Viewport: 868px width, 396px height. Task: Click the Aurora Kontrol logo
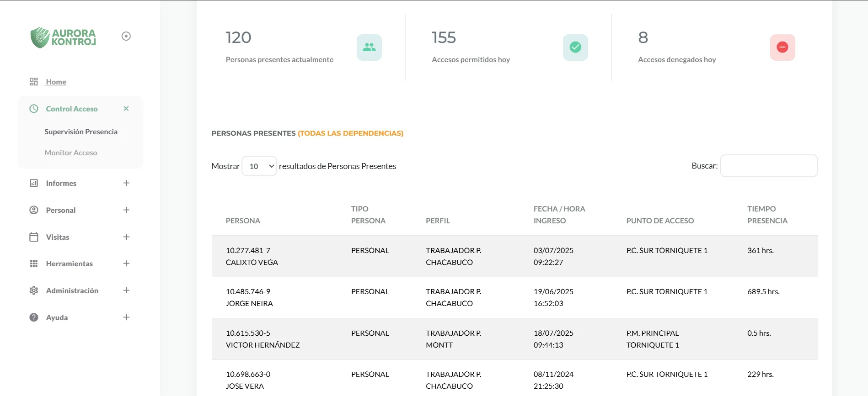tap(63, 37)
